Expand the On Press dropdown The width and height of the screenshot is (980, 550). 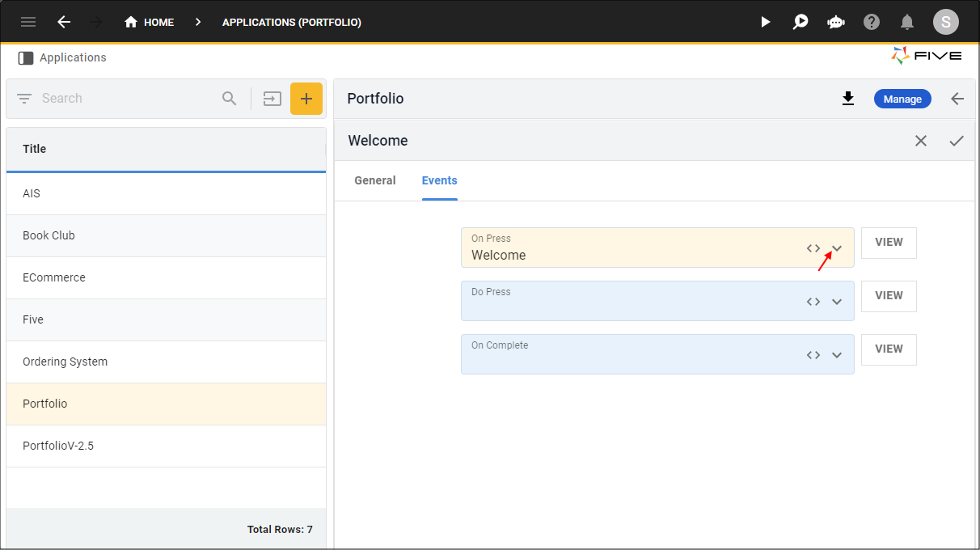pos(838,248)
